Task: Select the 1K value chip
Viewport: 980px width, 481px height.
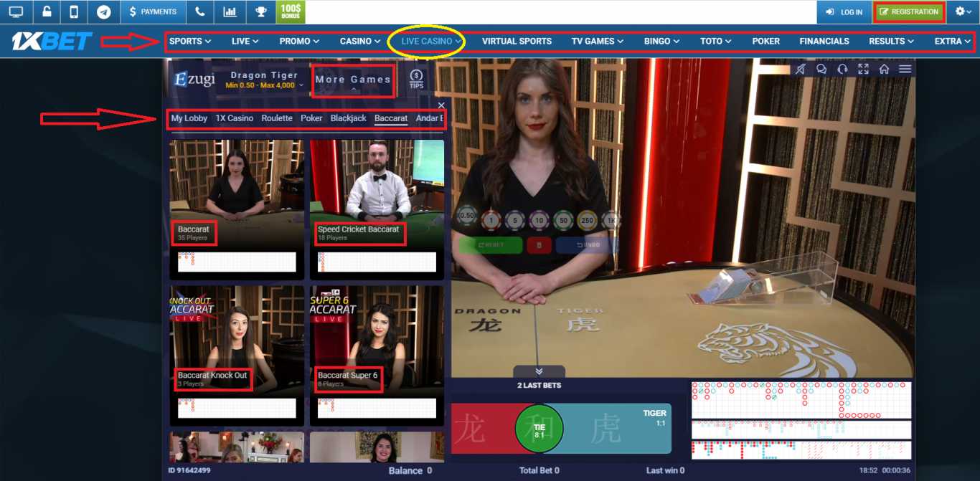Action: point(611,220)
